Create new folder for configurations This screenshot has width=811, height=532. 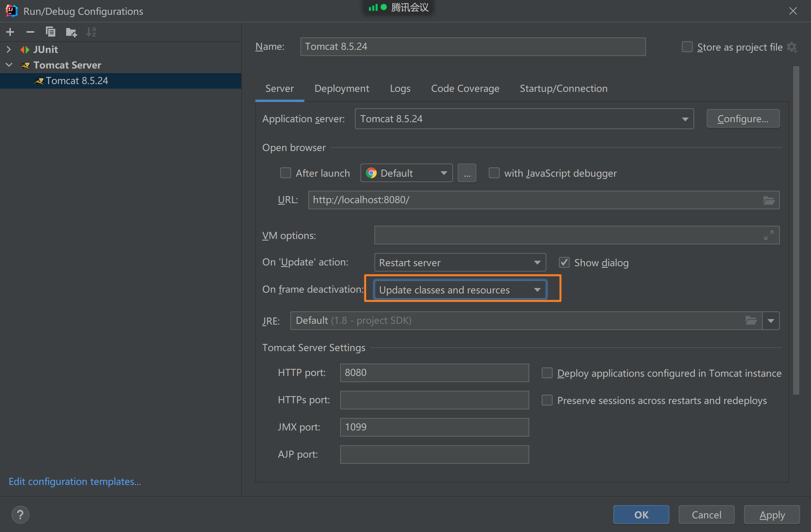coord(71,32)
